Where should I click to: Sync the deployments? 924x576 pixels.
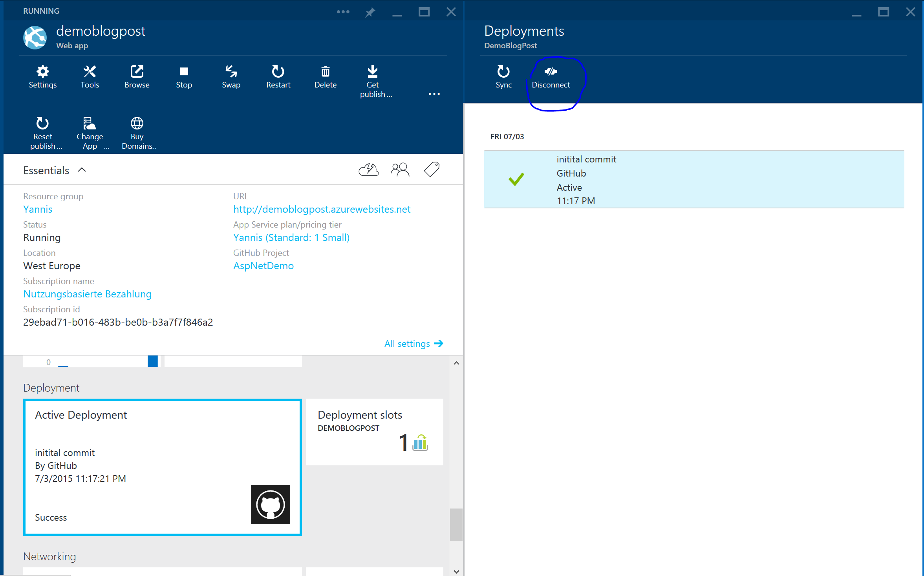503,77
